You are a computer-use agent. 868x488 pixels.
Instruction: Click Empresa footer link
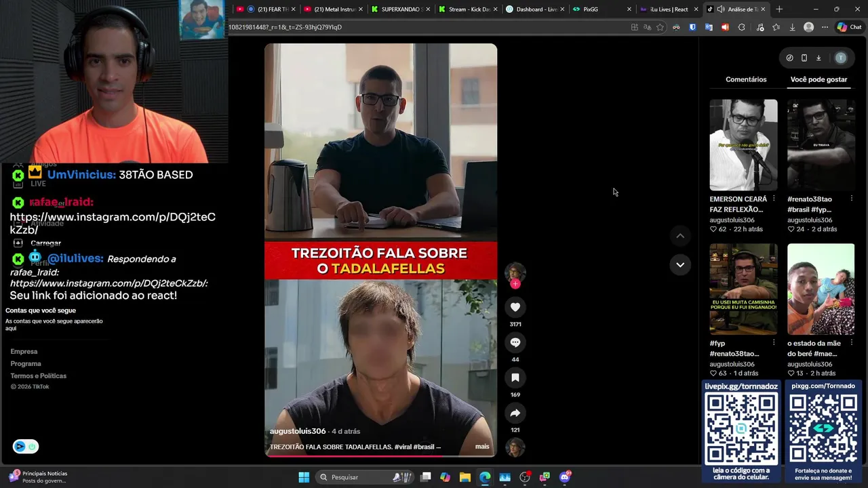(x=24, y=351)
